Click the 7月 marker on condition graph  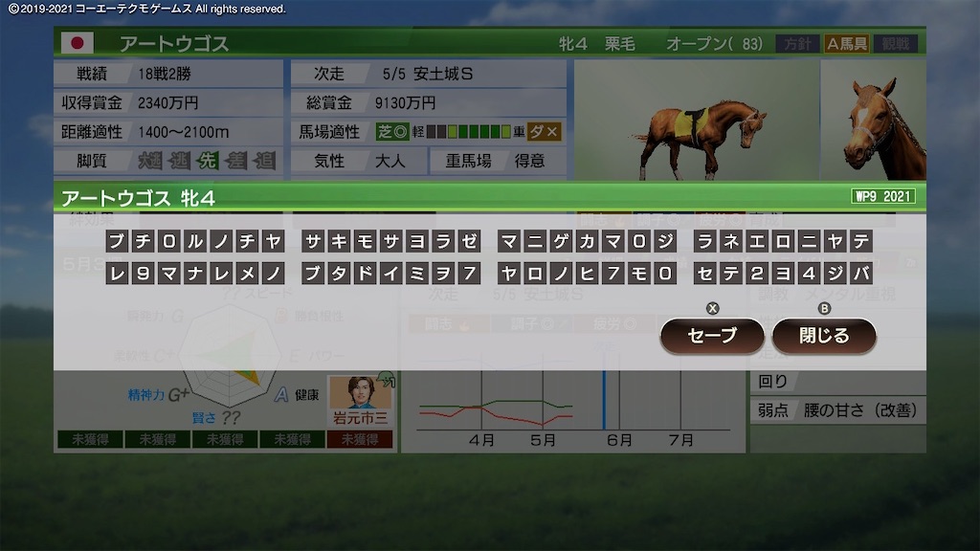pos(680,440)
